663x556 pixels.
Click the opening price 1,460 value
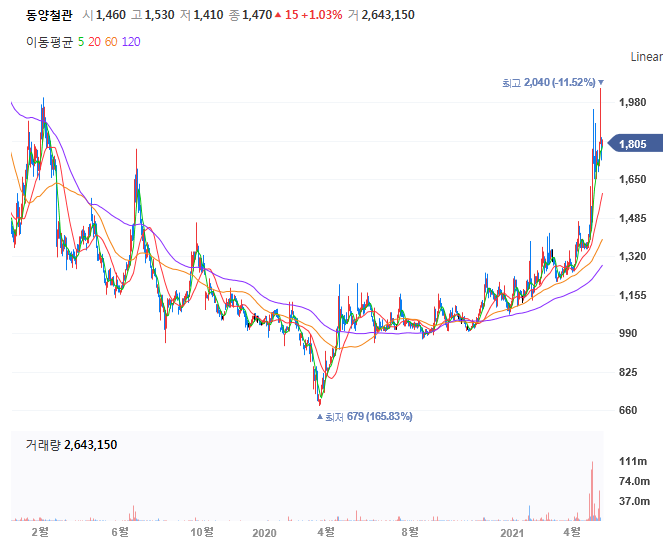[111, 15]
